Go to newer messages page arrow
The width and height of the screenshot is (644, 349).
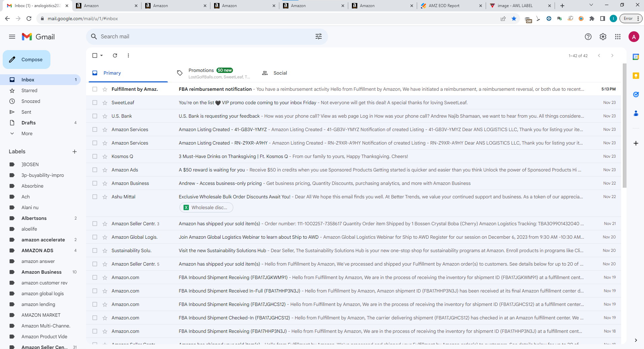click(599, 55)
